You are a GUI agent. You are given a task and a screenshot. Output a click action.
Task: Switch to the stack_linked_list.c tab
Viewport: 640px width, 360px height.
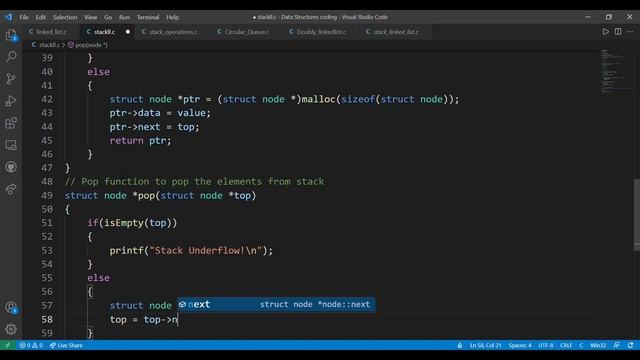[396, 32]
